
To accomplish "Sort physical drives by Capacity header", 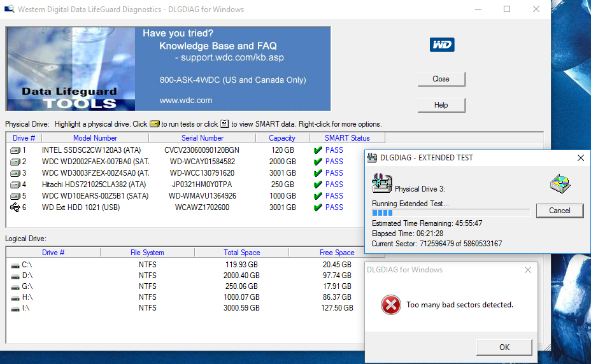I will [282, 138].
